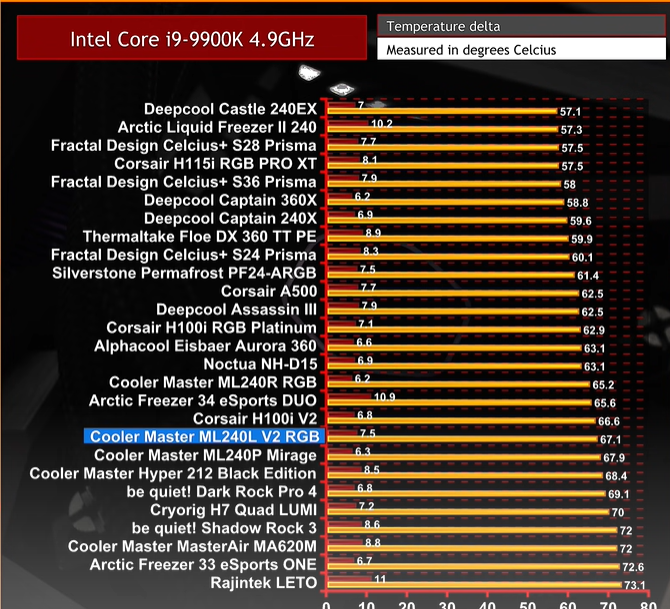Click the 62.9 value for H100i RGB Platinum

pos(594,331)
